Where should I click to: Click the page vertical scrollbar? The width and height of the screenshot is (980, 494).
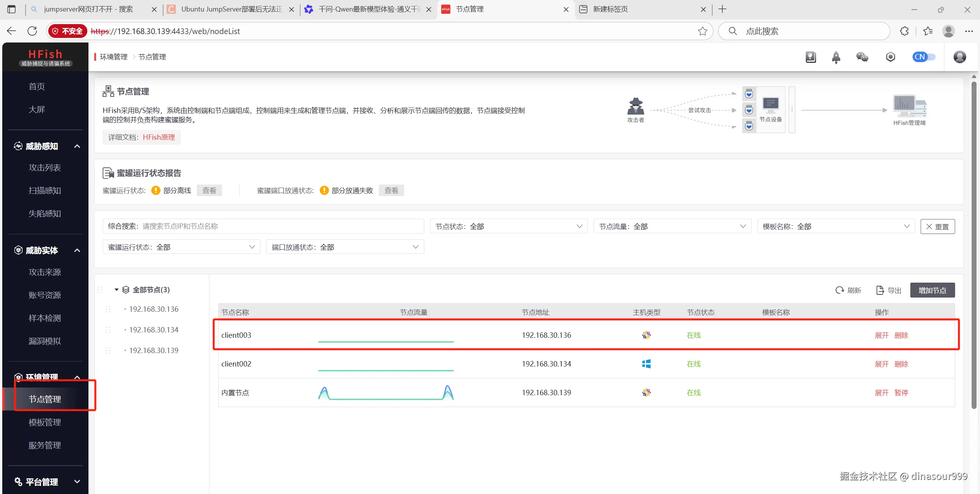[974, 245]
